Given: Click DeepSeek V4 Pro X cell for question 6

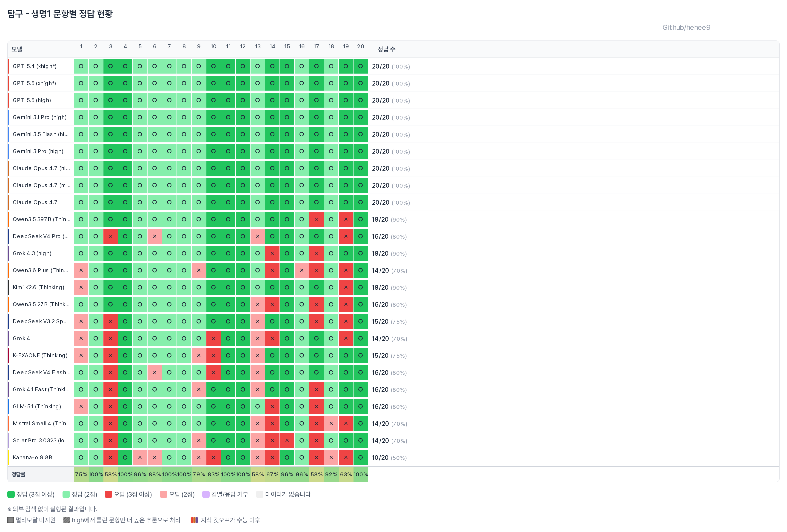Looking at the screenshot, I should pos(154,236).
